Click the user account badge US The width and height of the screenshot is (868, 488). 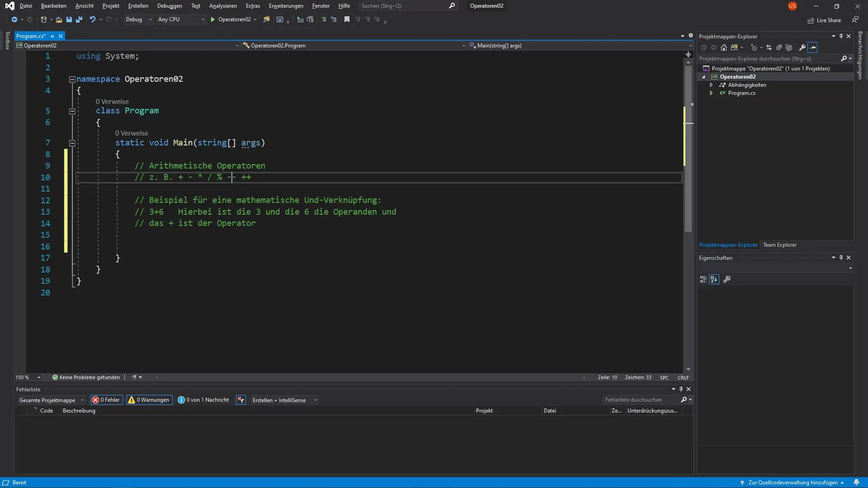[x=793, y=6]
